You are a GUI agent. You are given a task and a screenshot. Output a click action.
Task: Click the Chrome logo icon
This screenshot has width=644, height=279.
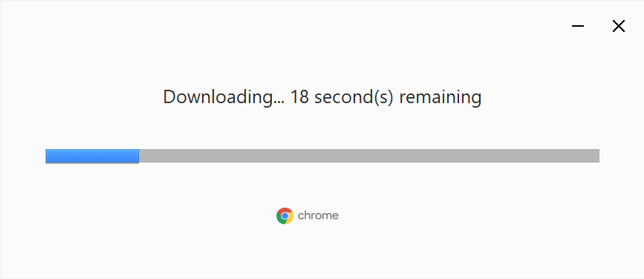(x=284, y=215)
